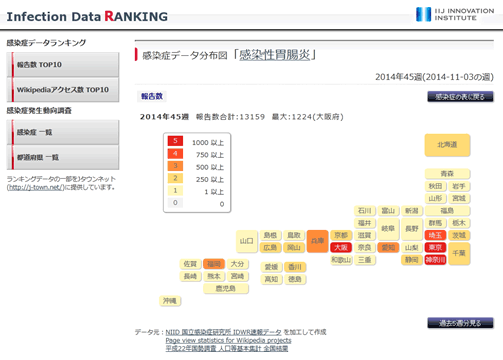Image resolution: width=503 pixels, height=360 pixels.
Task: Open the 都道府県 一覧 sidebar item
Action: point(63,157)
